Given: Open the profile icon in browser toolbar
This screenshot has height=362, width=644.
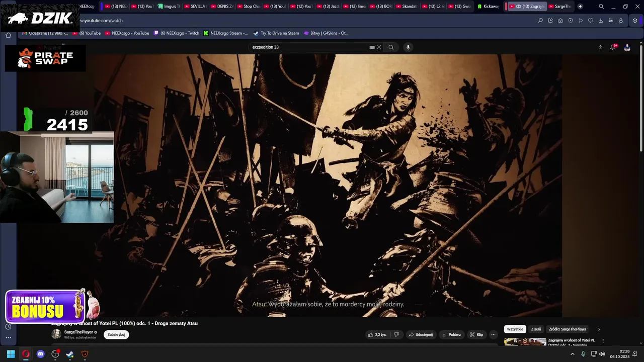Looking at the screenshot, I should point(621,21).
